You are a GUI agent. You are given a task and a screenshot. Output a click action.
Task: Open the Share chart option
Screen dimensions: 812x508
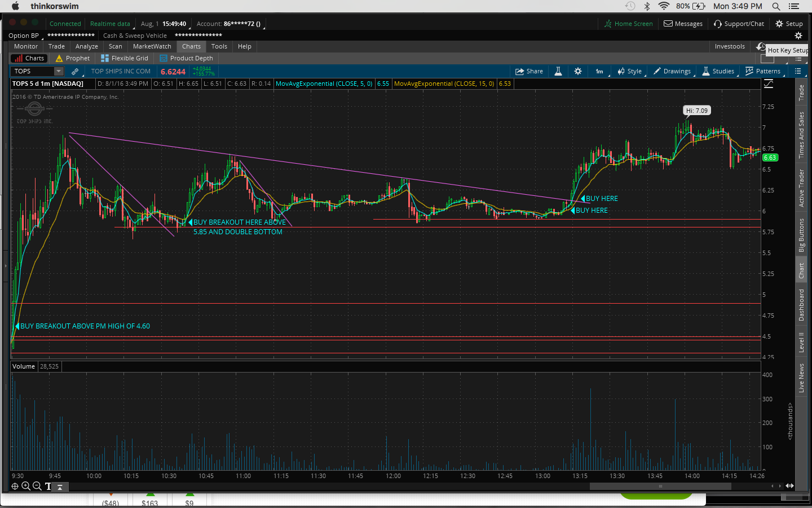click(x=529, y=71)
